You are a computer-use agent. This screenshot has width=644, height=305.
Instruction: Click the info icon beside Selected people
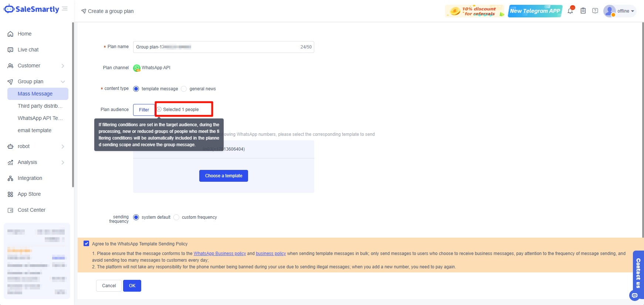click(159, 110)
